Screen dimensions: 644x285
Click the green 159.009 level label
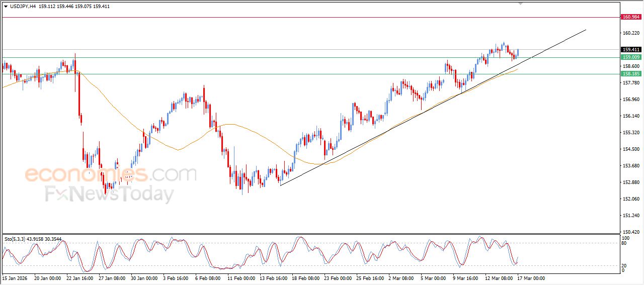tap(631, 57)
